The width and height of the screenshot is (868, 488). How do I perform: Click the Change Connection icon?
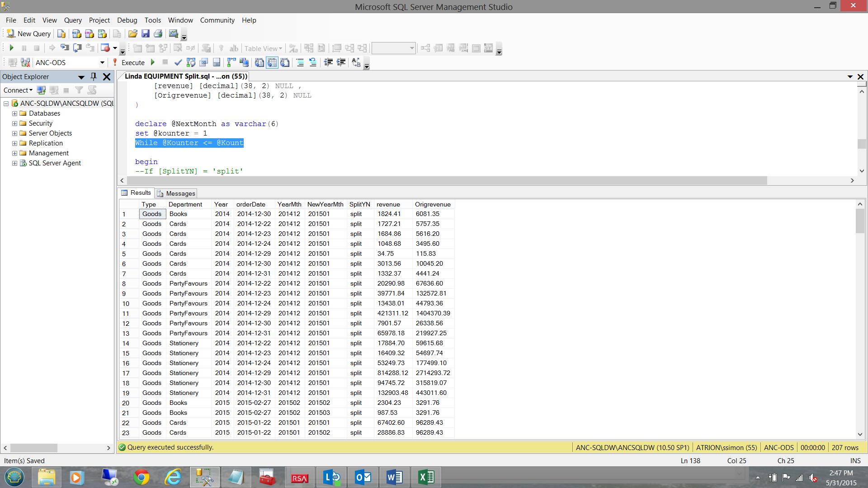click(x=25, y=63)
